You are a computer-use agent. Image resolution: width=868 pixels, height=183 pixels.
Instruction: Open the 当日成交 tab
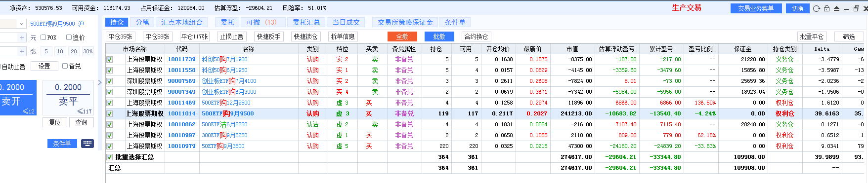346,22
